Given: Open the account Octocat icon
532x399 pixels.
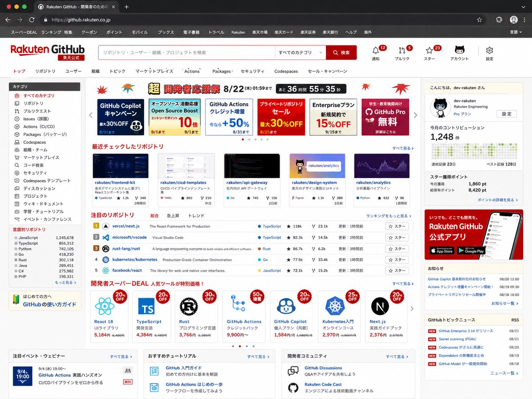Looking at the screenshot, I should [459, 50].
